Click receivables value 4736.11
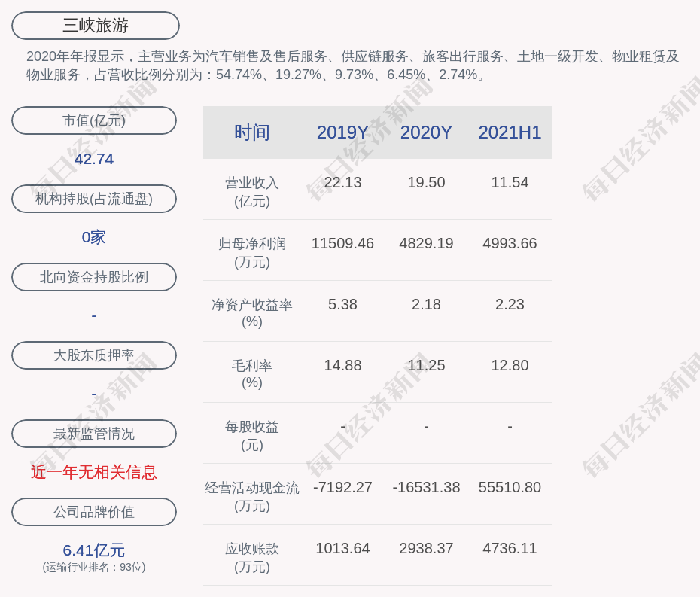The image size is (700, 597). coord(510,548)
